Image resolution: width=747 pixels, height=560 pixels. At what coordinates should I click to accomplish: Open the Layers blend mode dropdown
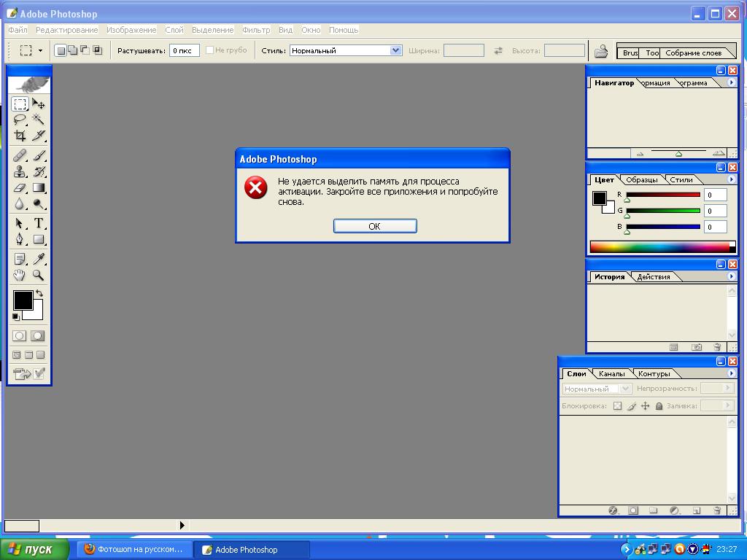point(626,389)
